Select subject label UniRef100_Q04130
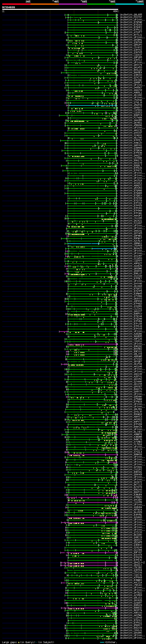Image resolution: width=146 pixels, height=644 pixels. tap(131, 412)
